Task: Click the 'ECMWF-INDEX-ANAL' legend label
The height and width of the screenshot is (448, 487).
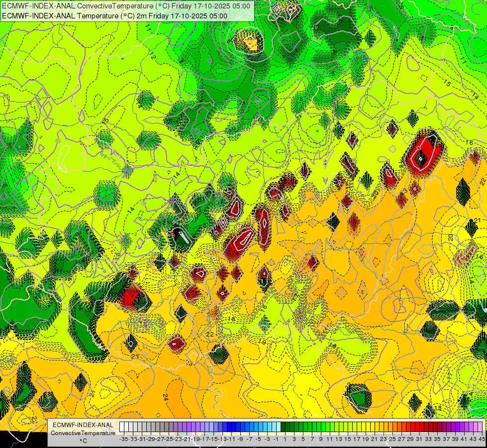Action: point(83,425)
